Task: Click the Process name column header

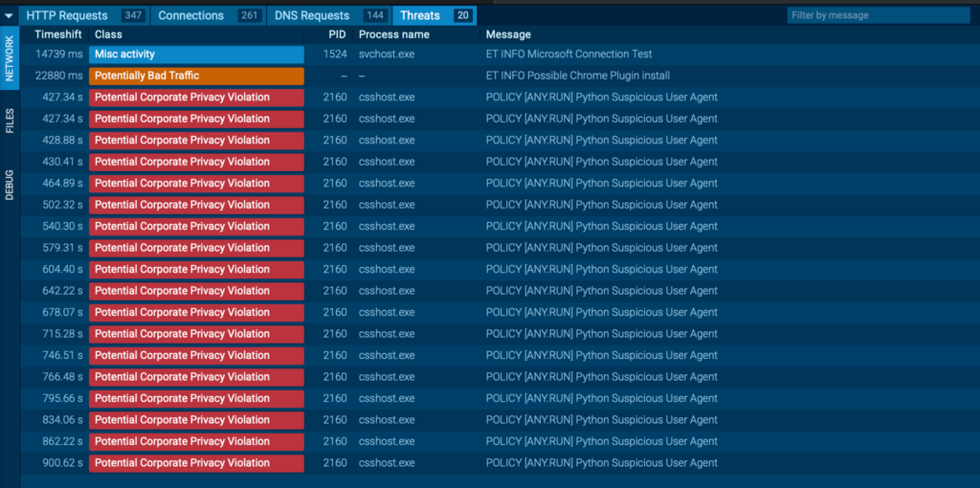Action: click(x=393, y=34)
